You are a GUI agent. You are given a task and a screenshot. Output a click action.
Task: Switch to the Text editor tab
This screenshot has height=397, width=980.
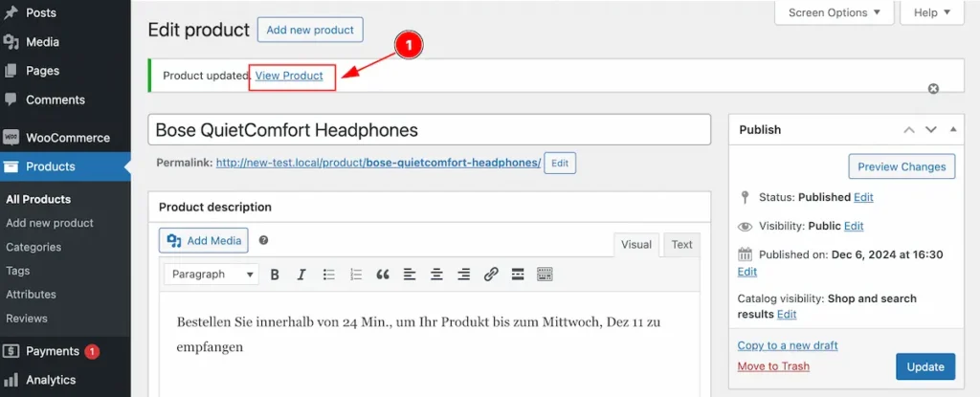pyautogui.click(x=681, y=245)
